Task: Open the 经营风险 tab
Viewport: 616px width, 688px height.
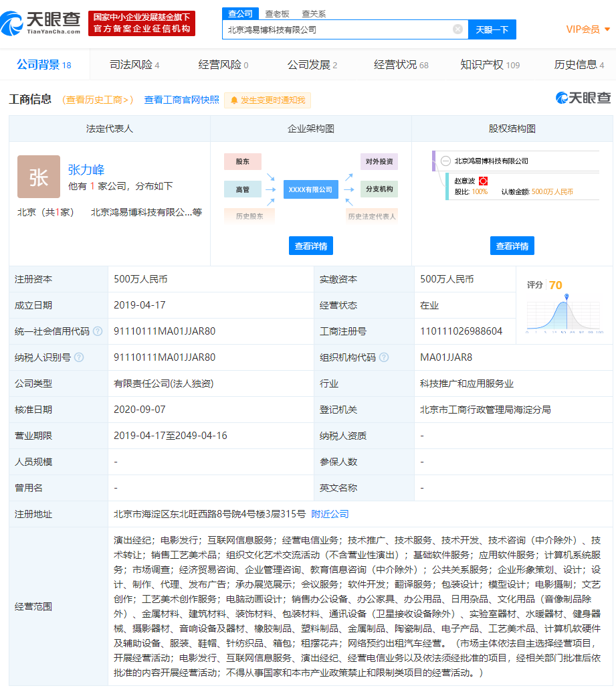Action: tap(223, 65)
